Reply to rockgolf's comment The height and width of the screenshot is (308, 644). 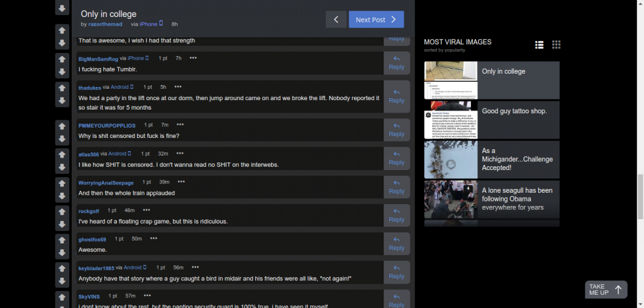396,215
